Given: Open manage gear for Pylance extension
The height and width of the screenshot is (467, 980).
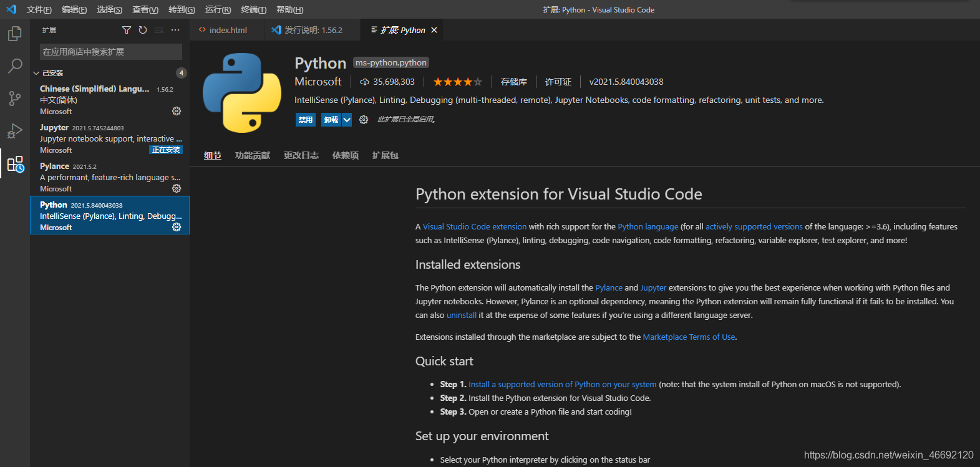Looking at the screenshot, I should 177,188.
